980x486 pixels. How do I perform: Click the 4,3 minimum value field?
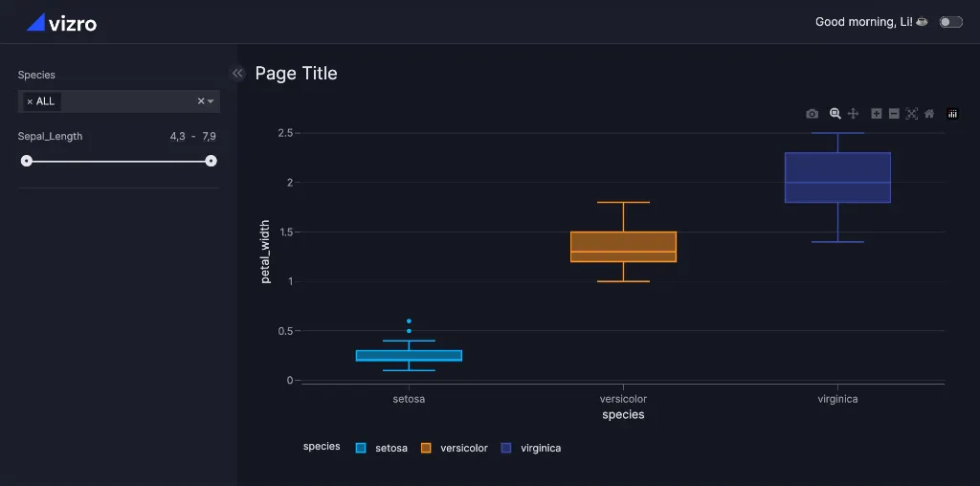click(177, 137)
